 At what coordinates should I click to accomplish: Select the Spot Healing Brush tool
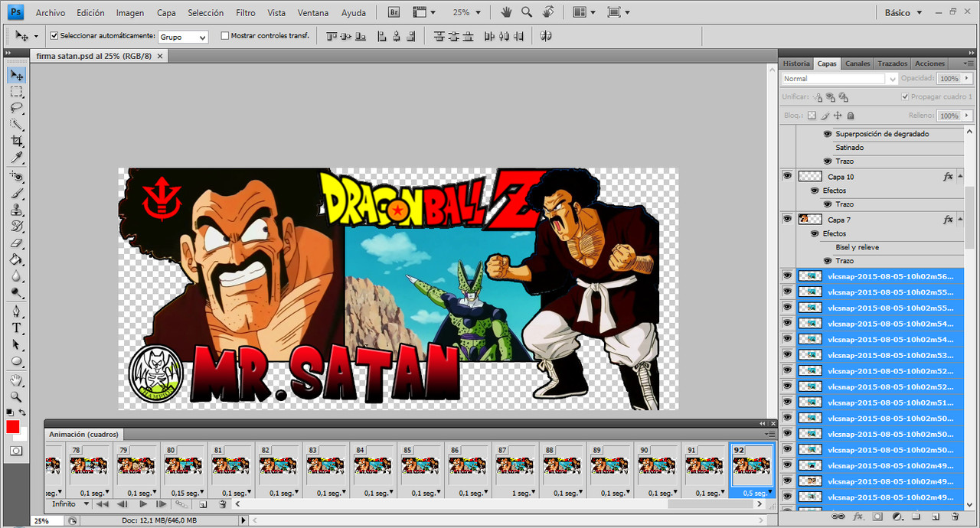[x=16, y=177]
